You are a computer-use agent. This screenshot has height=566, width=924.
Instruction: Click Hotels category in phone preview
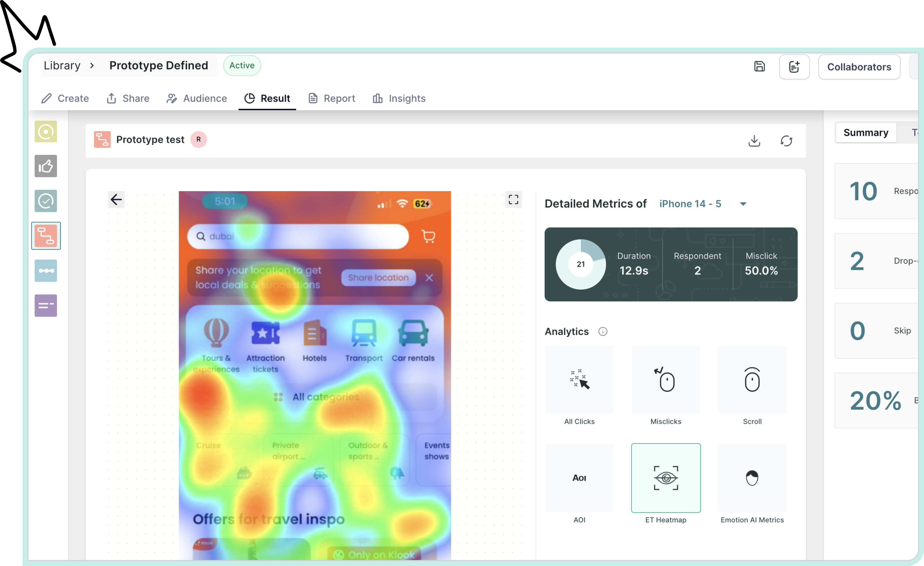tap(315, 341)
